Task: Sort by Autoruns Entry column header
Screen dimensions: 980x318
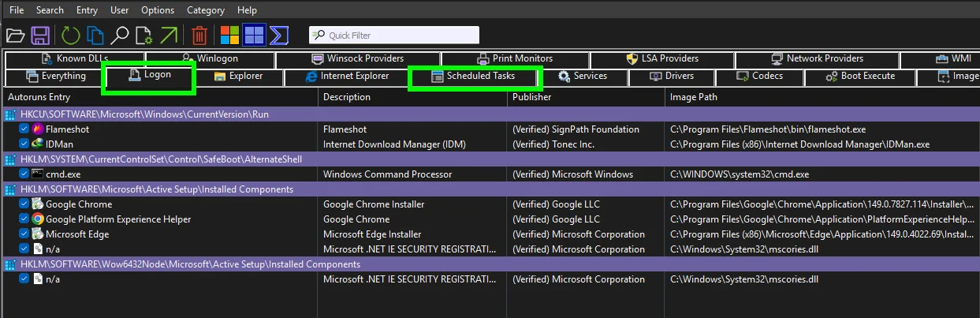Action: (161, 97)
